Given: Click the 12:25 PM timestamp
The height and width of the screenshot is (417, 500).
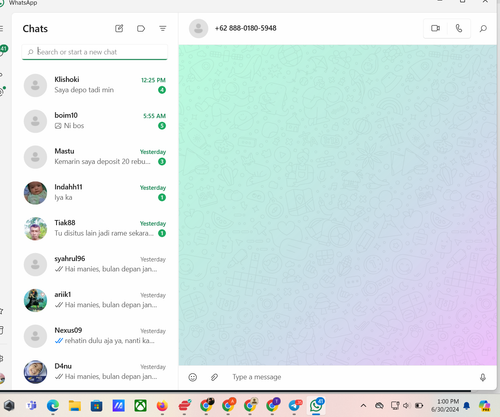Looking at the screenshot, I should tap(153, 80).
